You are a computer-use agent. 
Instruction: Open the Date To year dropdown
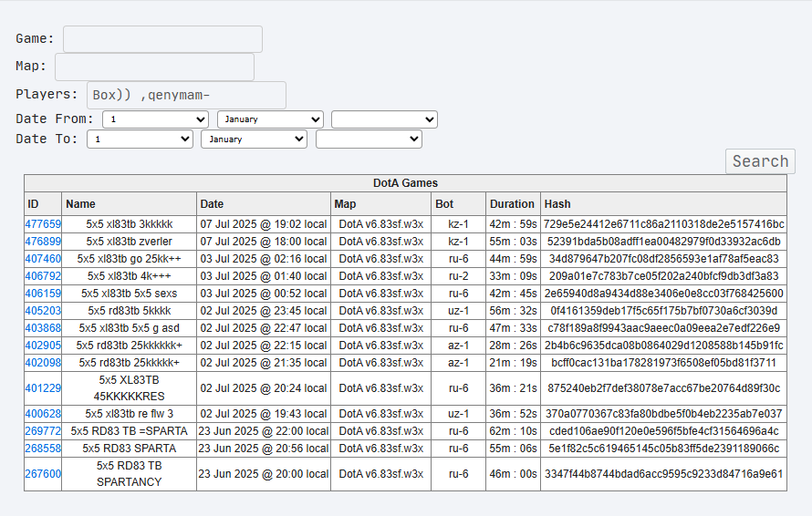point(369,139)
